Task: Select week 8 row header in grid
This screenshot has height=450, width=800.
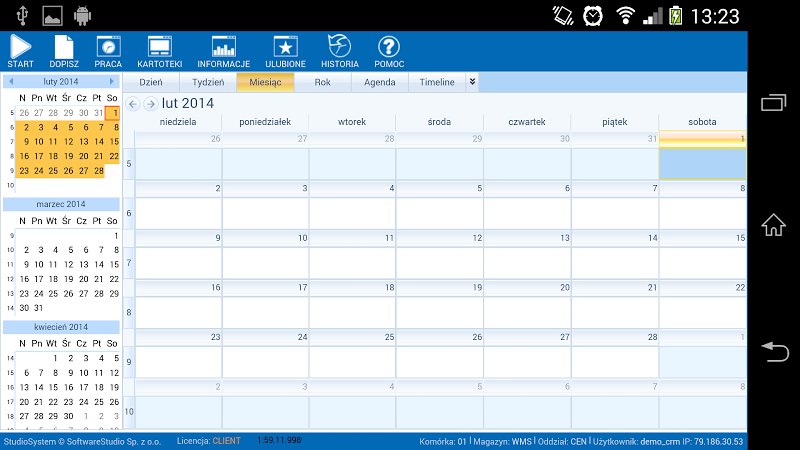Action: pos(129,312)
